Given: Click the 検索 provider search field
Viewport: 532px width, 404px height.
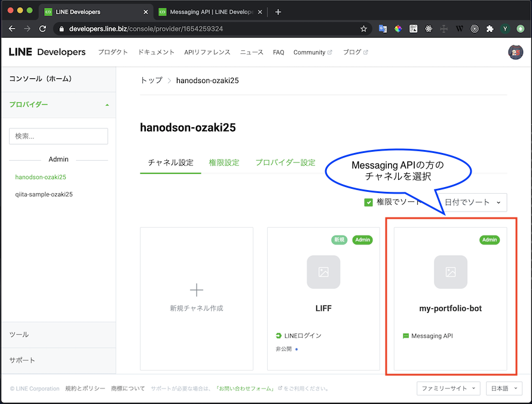Looking at the screenshot, I should (59, 136).
